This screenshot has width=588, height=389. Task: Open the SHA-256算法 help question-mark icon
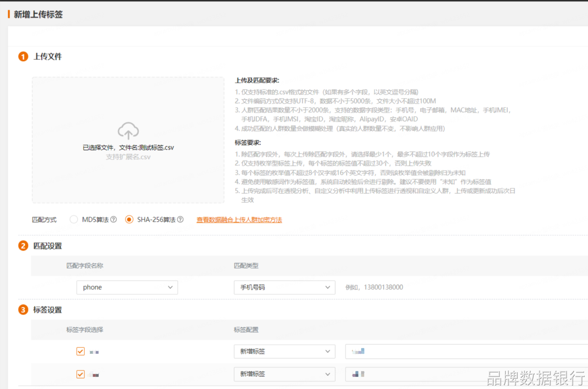(180, 219)
